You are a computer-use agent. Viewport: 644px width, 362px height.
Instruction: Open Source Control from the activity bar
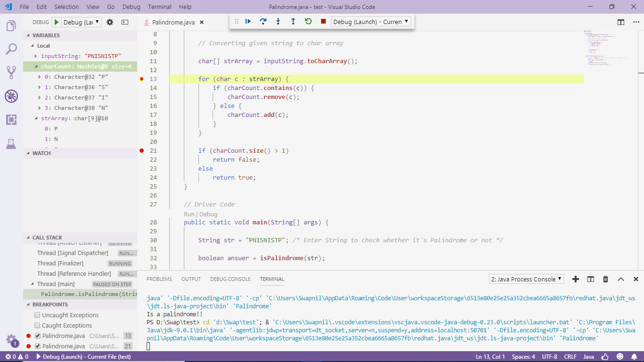(x=11, y=71)
